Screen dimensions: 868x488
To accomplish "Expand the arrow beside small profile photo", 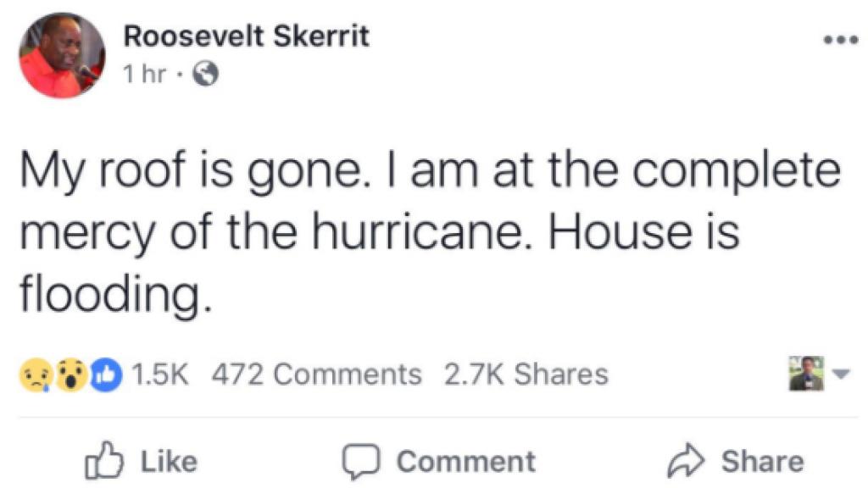I will (841, 374).
